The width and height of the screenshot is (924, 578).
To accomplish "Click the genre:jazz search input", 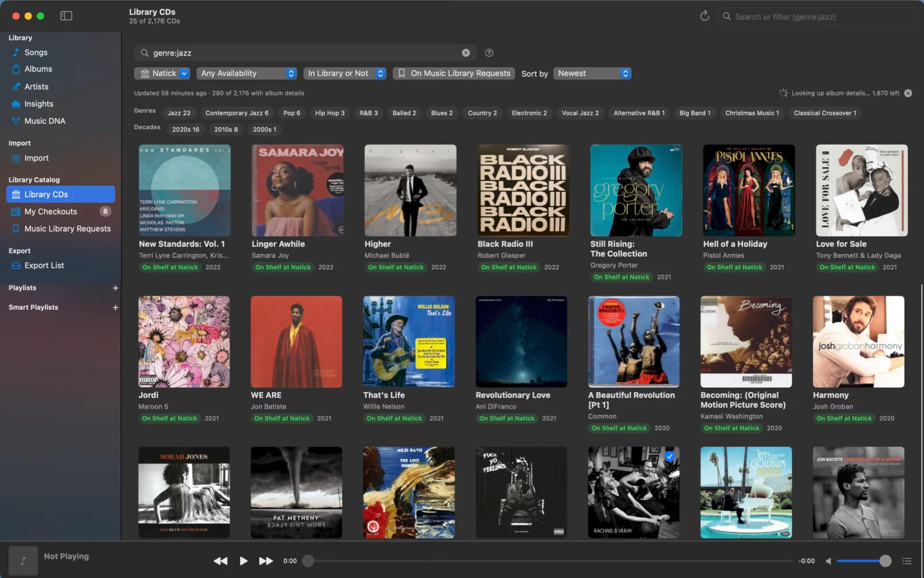I will pos(305,53).
